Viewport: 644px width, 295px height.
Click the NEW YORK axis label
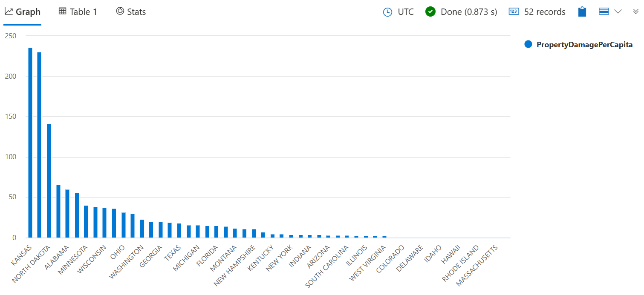pos(280,258)
